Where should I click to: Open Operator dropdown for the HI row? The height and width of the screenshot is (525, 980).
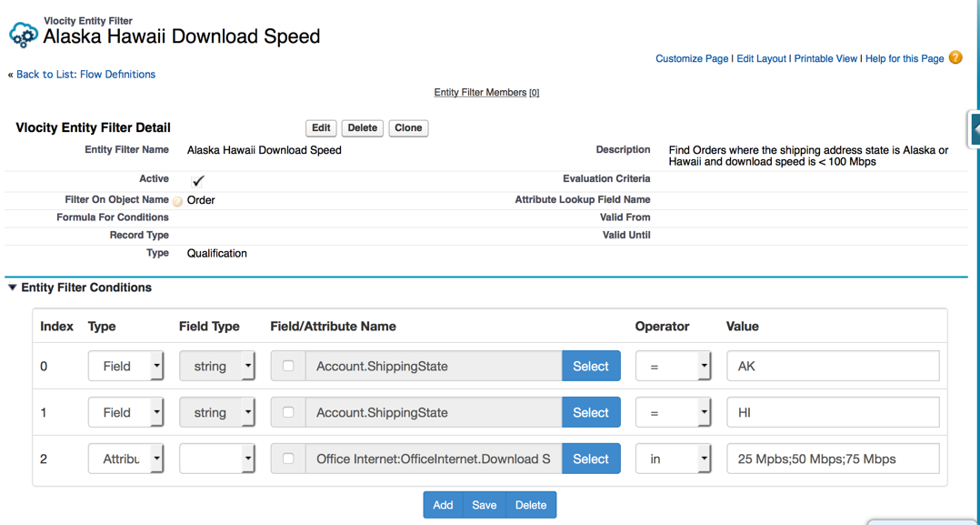pos(673,412)
